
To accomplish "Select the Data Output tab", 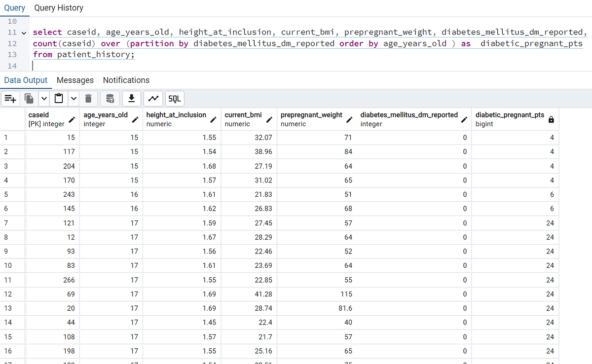I will click(x=25, y=80).
